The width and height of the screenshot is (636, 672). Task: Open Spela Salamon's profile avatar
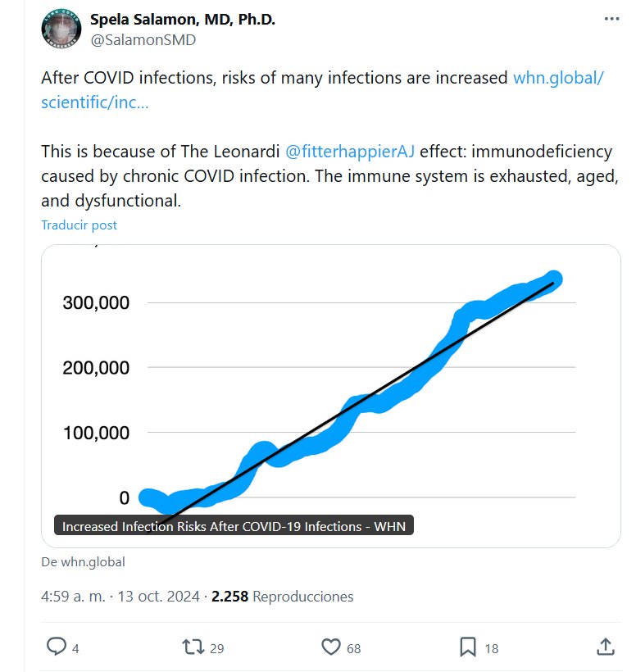61,30
